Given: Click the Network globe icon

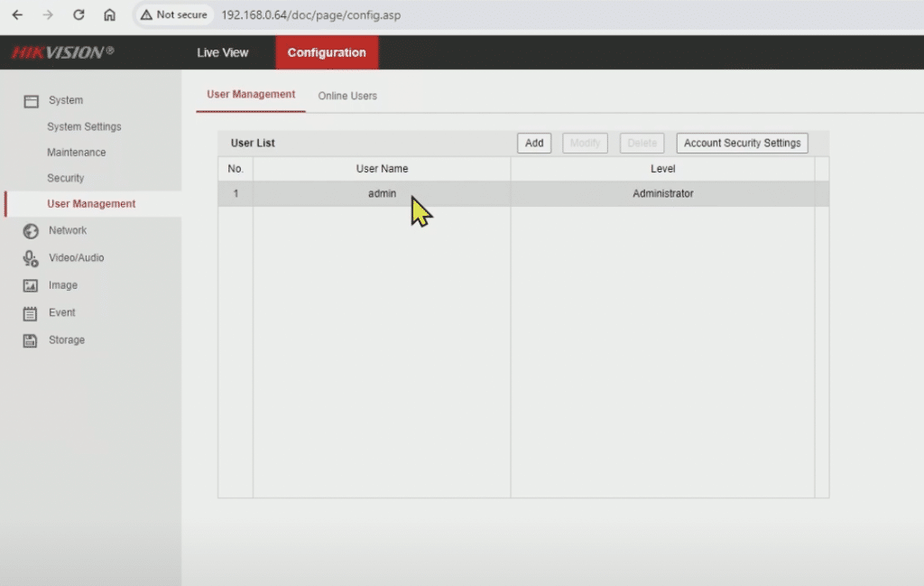Looking at the screenshot, I should coord(31,231).
